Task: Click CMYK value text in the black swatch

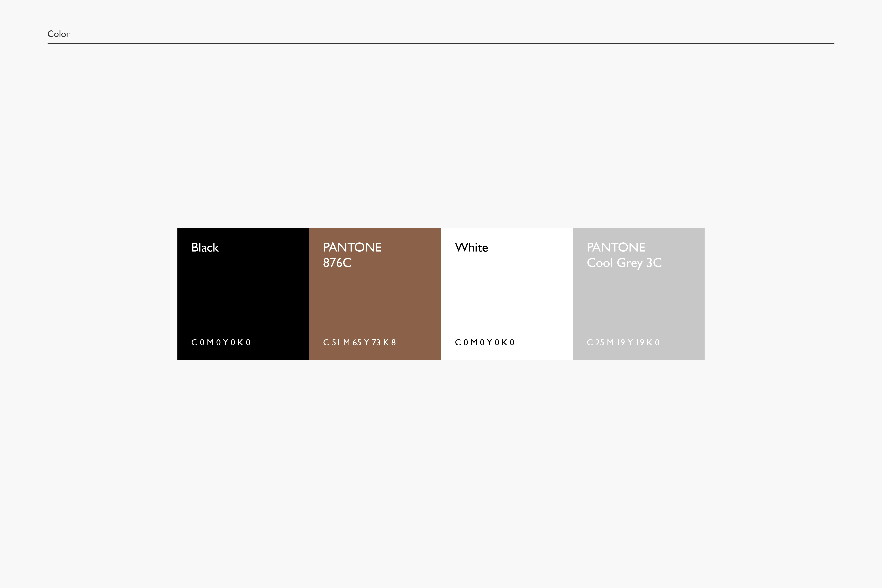Action: pos(221,342)
